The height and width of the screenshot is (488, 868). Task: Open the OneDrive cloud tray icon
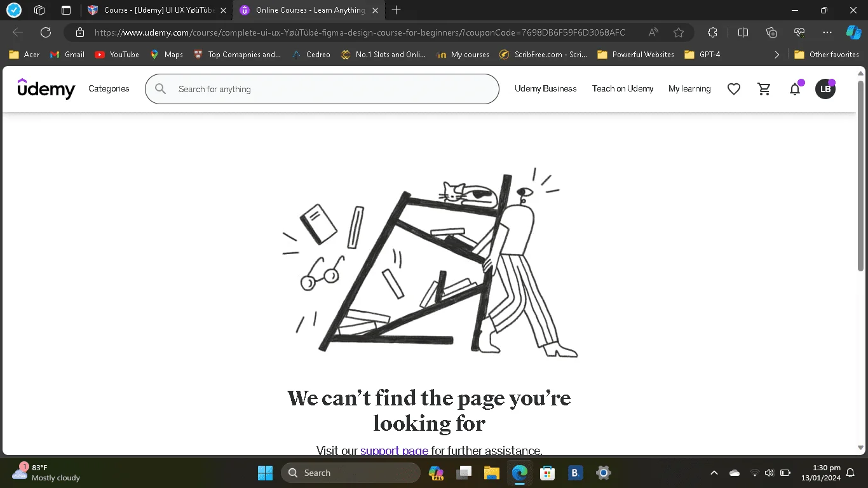pos(735,473)
